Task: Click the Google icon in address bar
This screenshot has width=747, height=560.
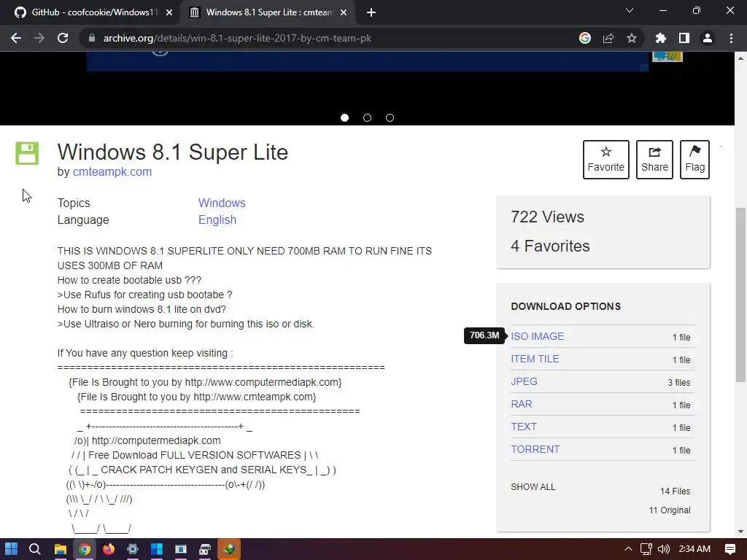Action: [585, 38]
